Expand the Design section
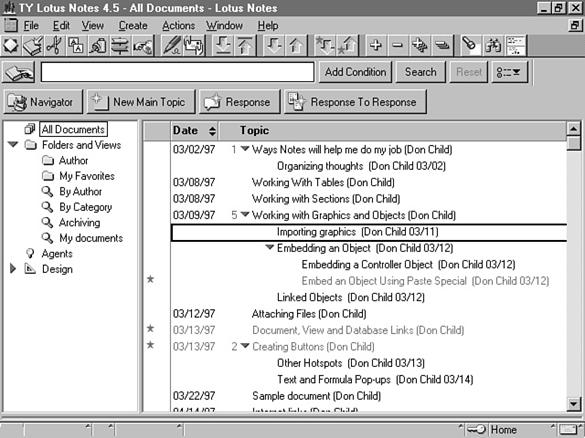Image resolution: width=585 pixels, height=438 pixels. pos(13,269)
